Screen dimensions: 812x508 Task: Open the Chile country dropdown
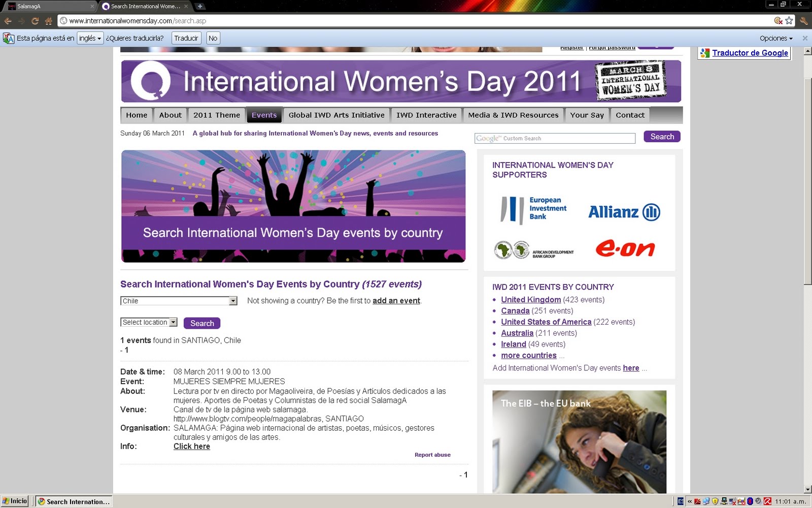(x=179, y=301)
